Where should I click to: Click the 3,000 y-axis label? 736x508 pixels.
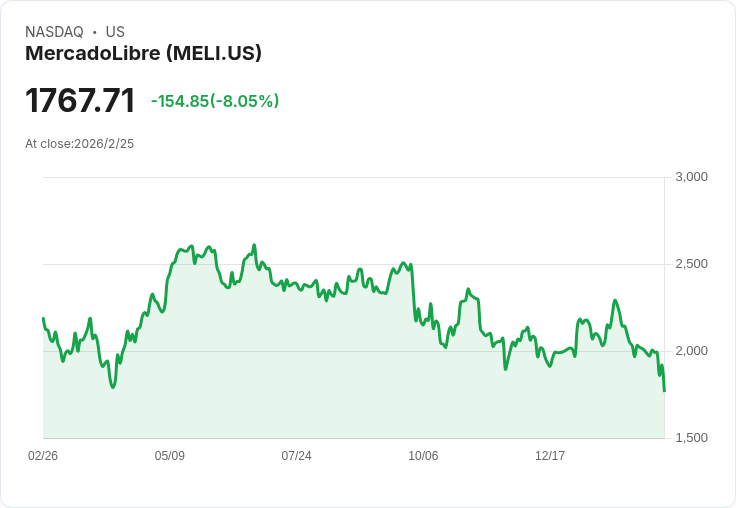pyautogui.click(x=691, y=177)
